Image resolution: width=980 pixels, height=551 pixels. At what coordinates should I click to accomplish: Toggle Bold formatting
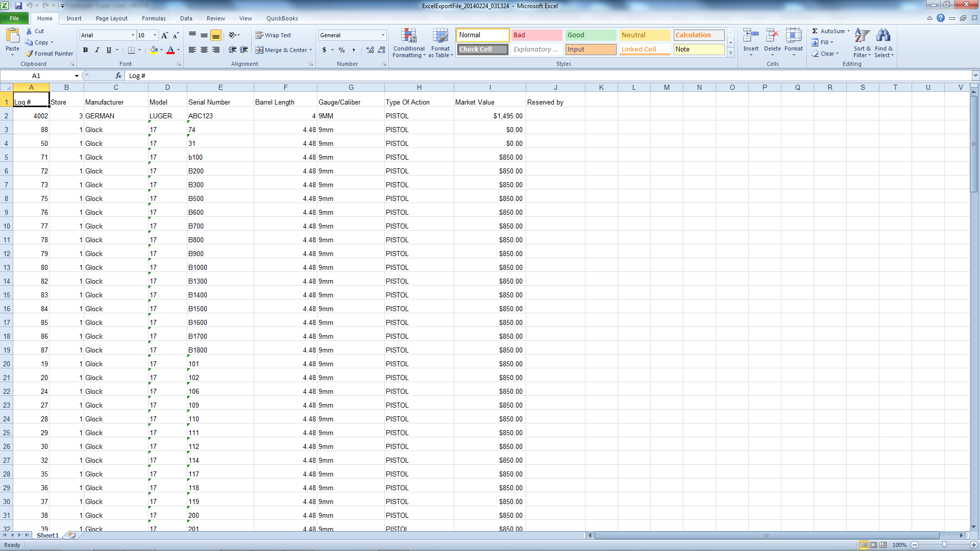85,50
